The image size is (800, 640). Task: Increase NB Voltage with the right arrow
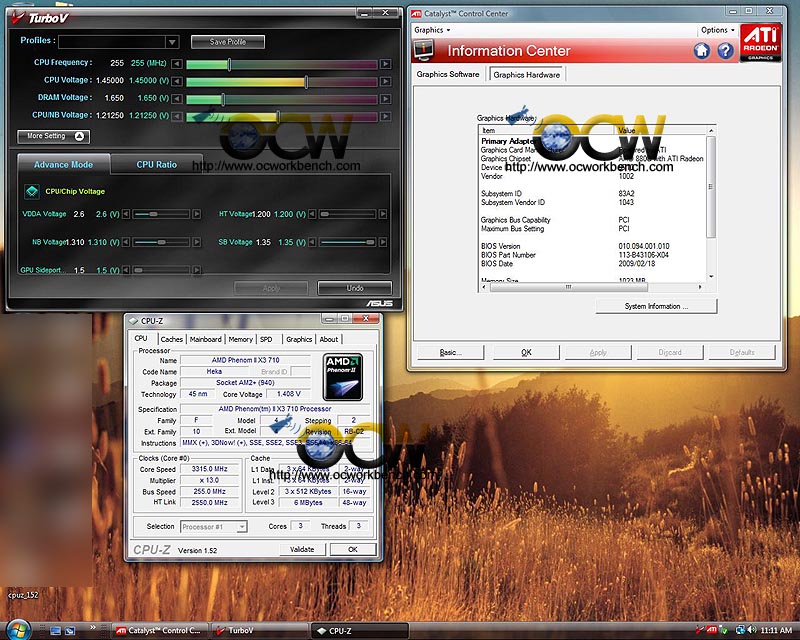(196, 242)
